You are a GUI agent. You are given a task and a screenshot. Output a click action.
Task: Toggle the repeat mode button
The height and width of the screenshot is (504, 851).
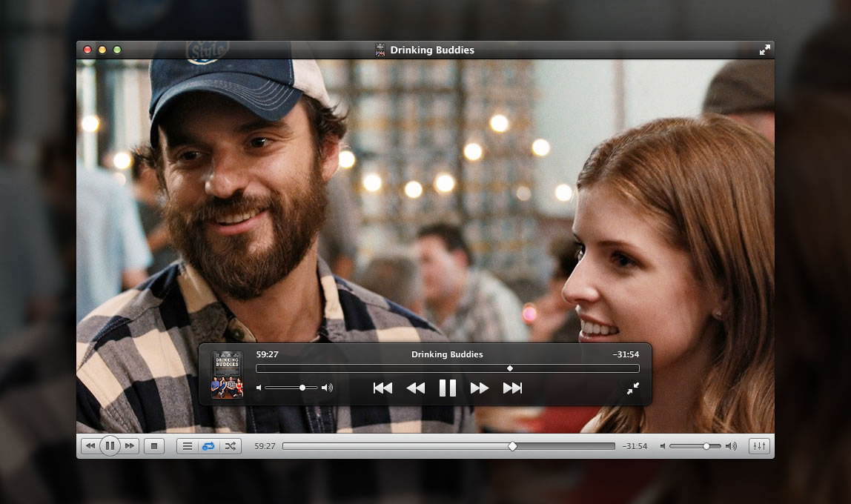[208, 446]
